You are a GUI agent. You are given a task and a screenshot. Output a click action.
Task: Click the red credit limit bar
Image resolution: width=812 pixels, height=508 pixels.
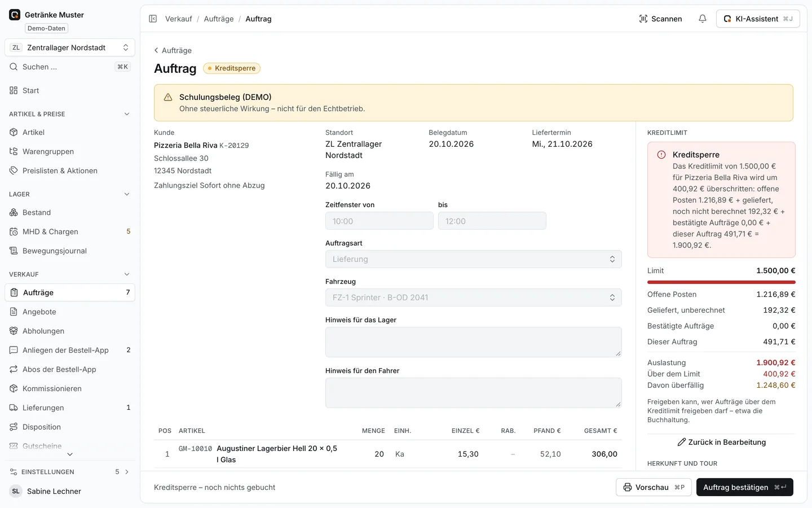(721, 282)
